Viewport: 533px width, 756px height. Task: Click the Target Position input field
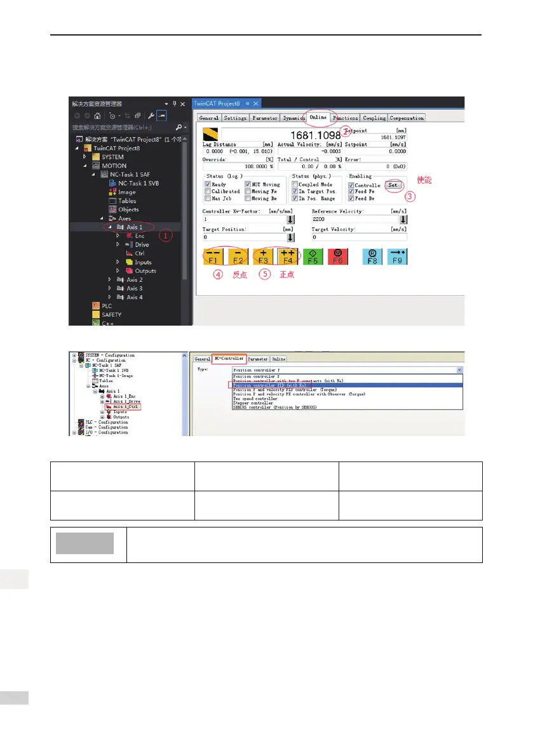pos(245,237)
